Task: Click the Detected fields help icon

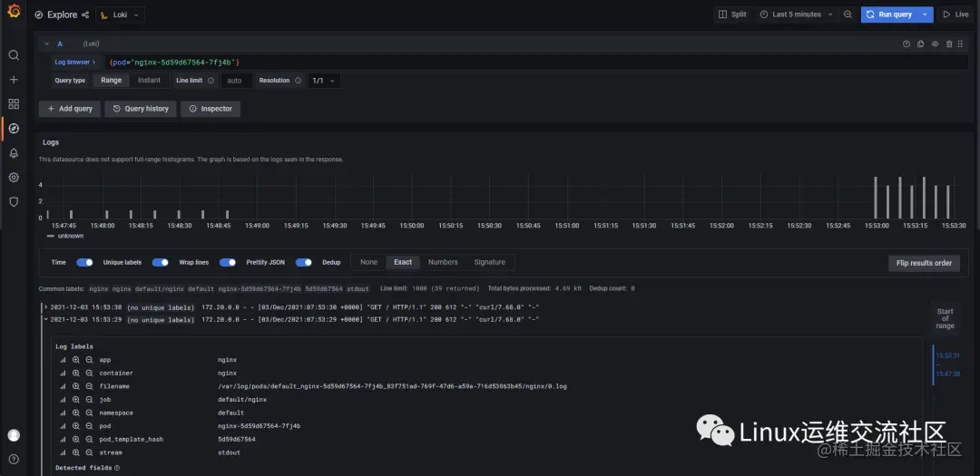Action: pos(117,467)
